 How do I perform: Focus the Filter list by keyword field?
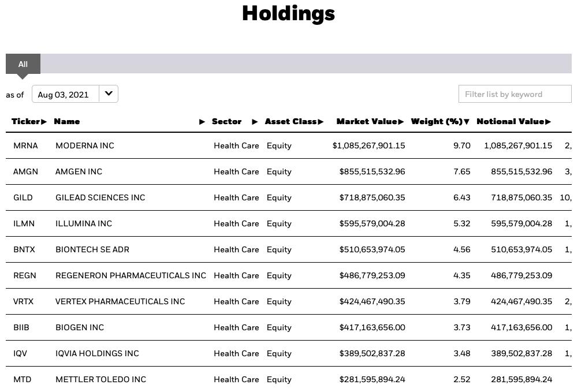pyautogui.click(x=515, y=94)
